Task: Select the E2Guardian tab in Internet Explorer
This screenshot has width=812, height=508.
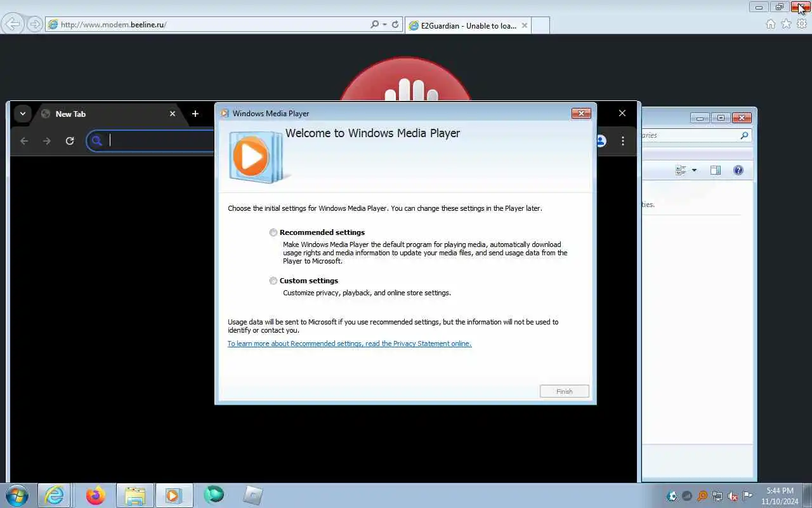Action: click(x=468, y=25)
